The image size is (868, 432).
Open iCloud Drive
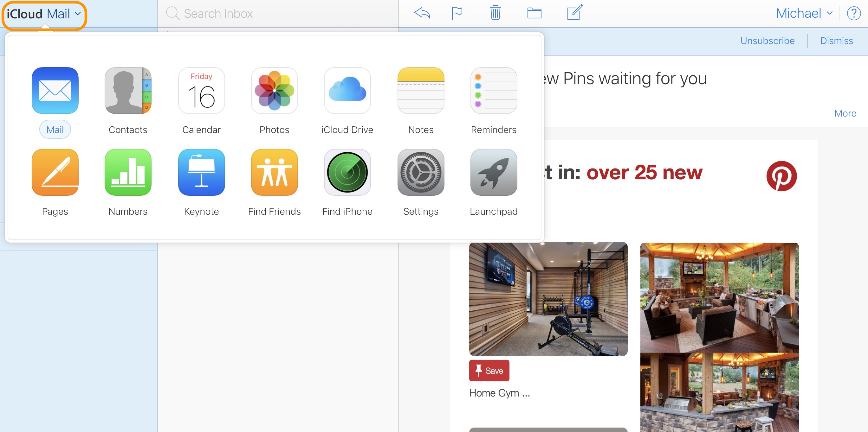click(347, 90)
